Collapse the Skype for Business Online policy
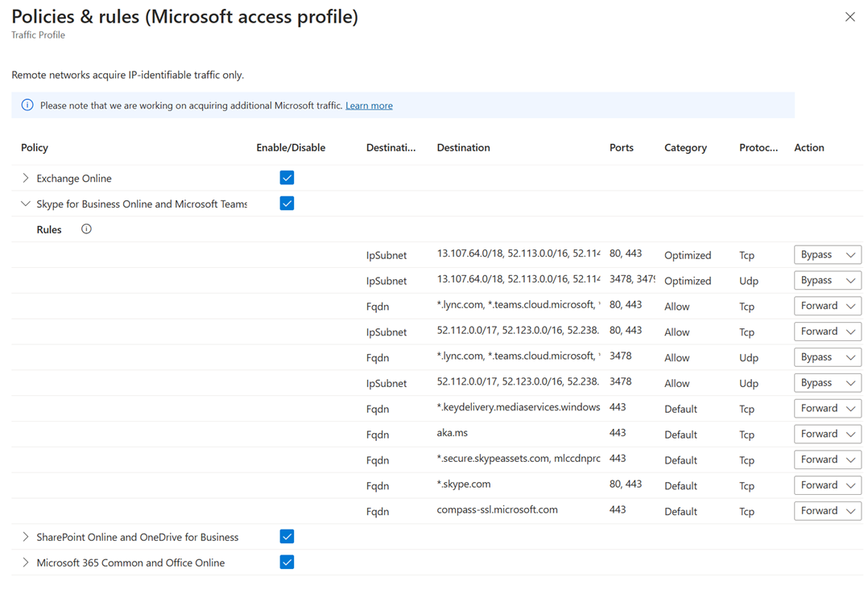 pos(25,204)
